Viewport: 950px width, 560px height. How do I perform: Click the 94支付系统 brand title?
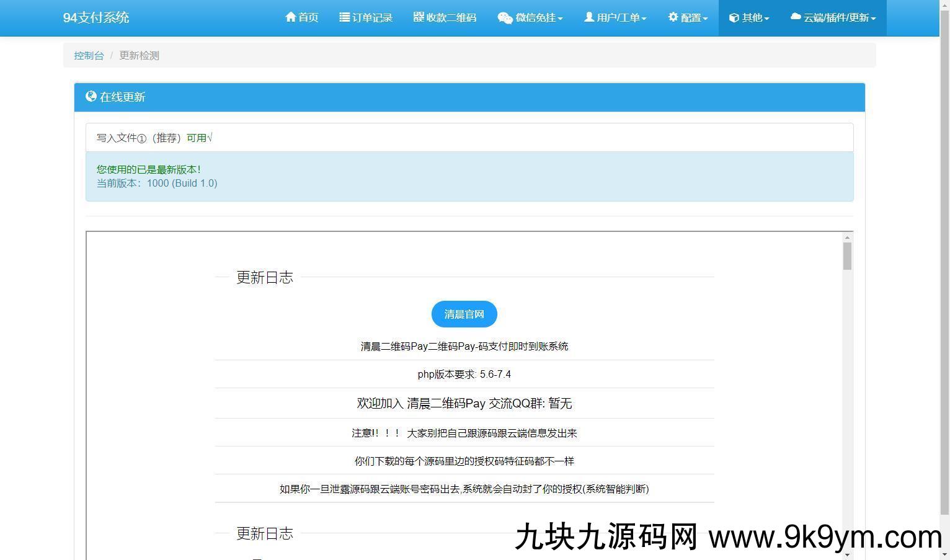point(96,17)
